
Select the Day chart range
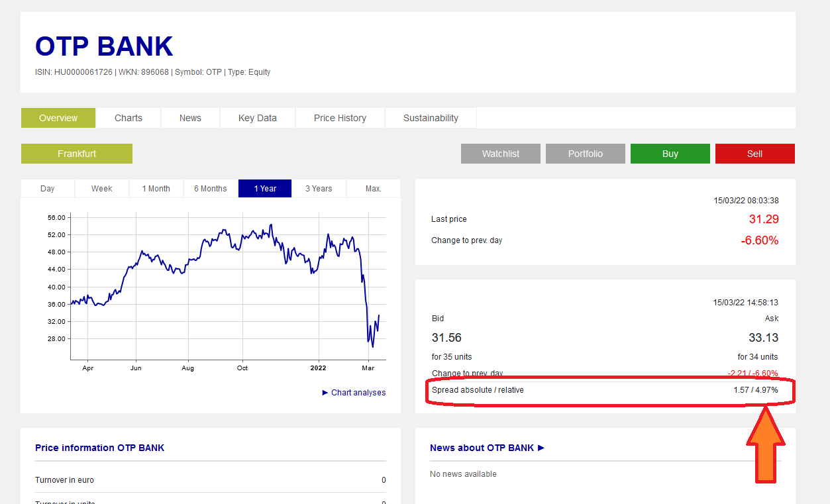pyautogui.click(x=48, y=189)
